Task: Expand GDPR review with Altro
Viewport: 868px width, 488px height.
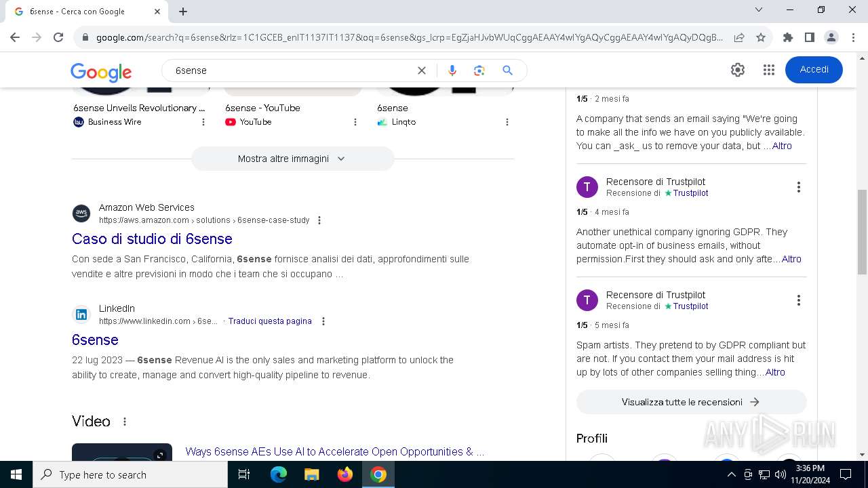Action: (x=791, y=259)
